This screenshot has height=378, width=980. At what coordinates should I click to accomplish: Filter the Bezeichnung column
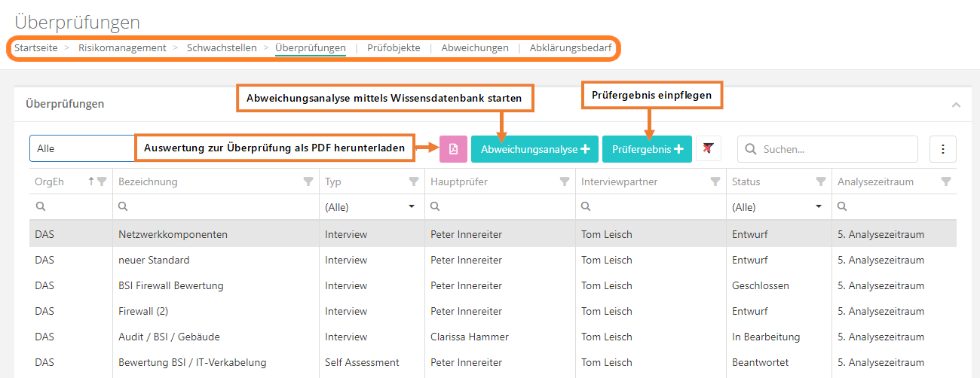point(308,181)
